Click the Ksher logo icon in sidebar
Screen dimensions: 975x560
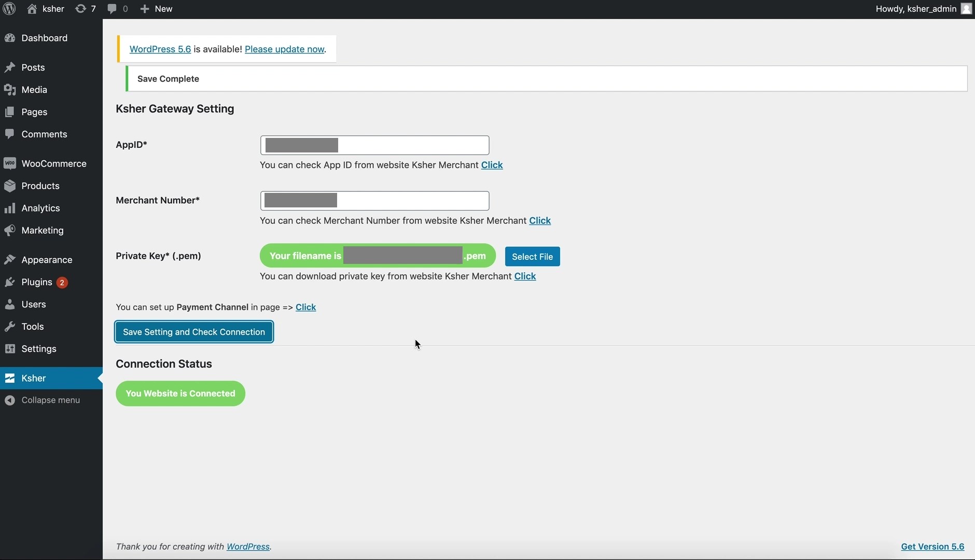[x=10, y=378]
